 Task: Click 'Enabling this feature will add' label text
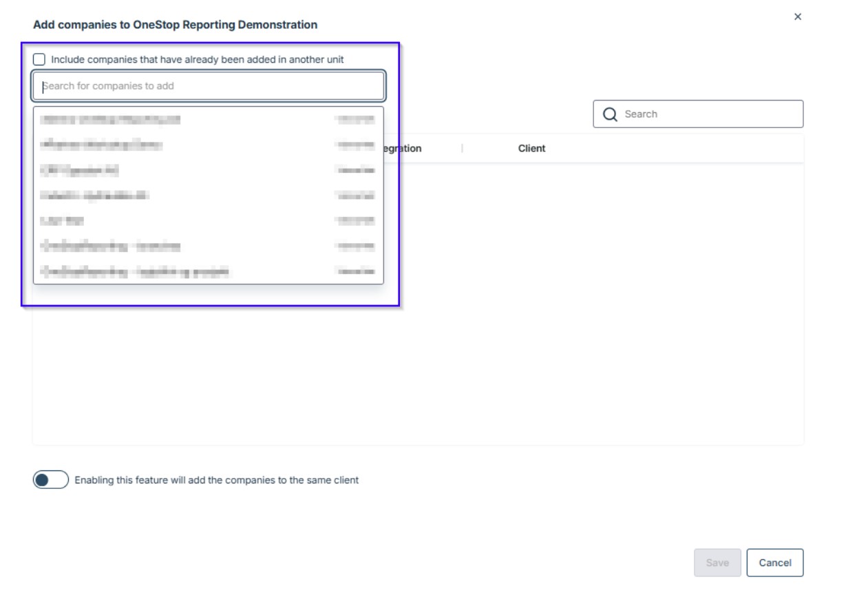216,480
